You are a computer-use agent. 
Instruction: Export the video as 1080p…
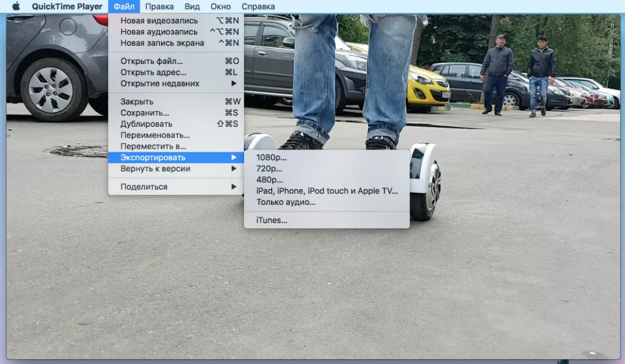click(271, 157)
